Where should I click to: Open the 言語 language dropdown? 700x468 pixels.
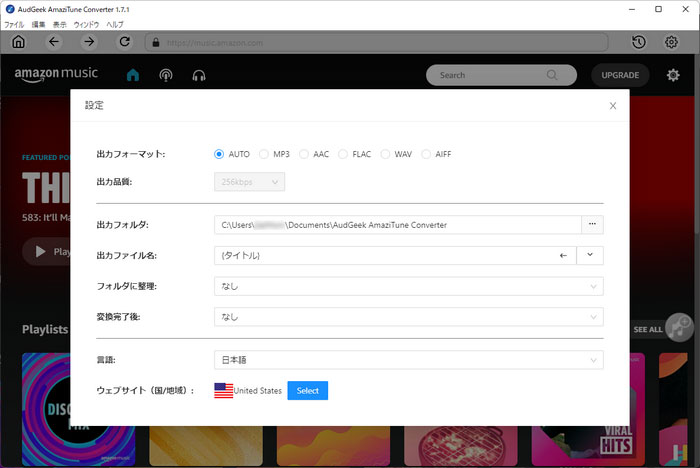pyautogui.click(x=408, y=360)
